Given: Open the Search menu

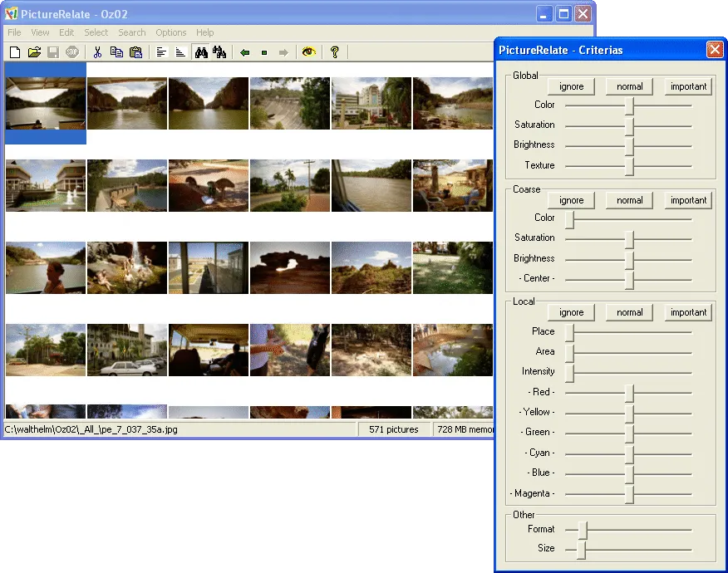Looking at the screenshot, I should [x=131, y=32].
